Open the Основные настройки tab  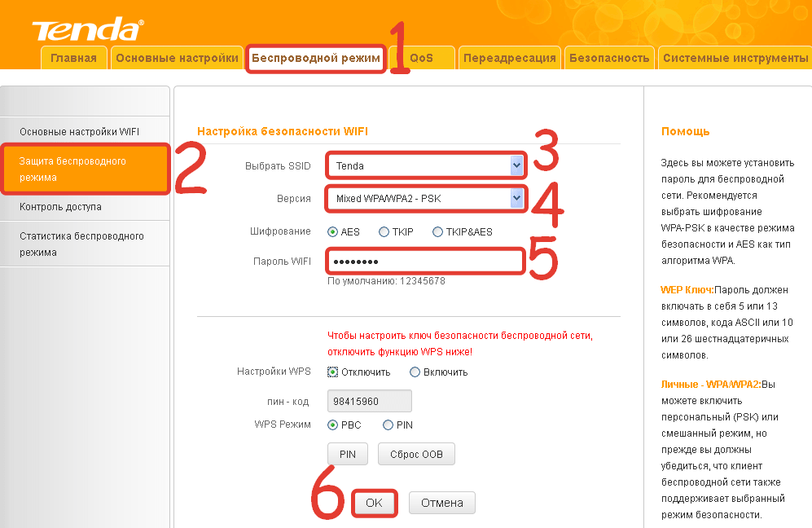(x=177, y=58)
